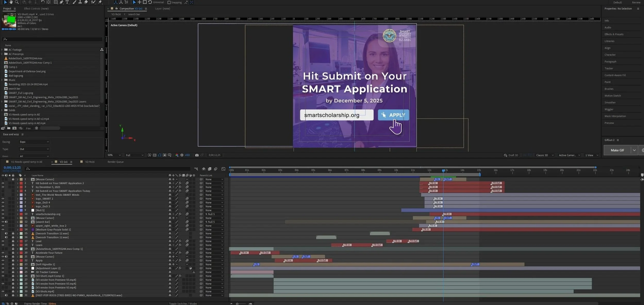The height and width of the screenshot is (305, 644).
Task: Toggle the transparency grid icon in viewer
Action: pyautogui.click(x=154, y=155)
